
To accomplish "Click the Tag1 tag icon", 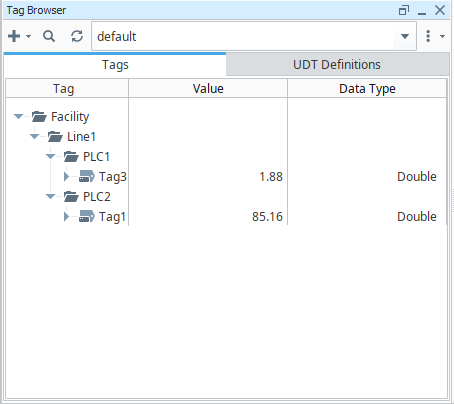I will tap(87, 217).
